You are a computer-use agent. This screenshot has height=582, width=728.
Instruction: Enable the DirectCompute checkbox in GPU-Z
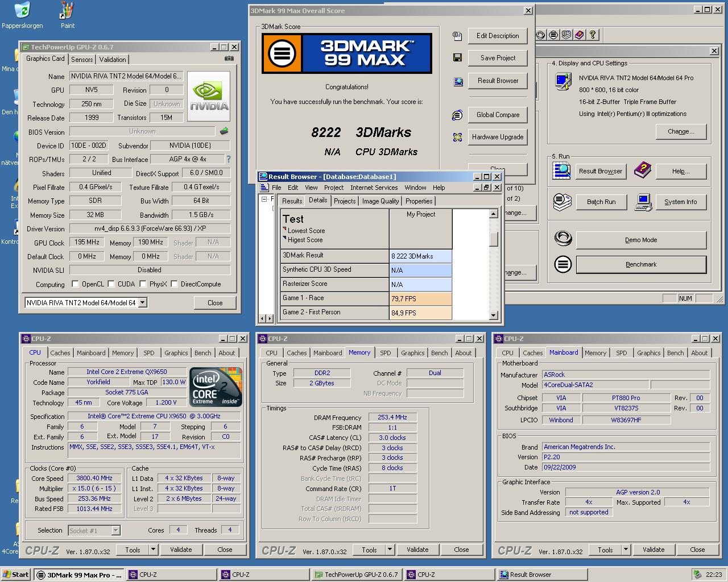(x=174, y=284)
